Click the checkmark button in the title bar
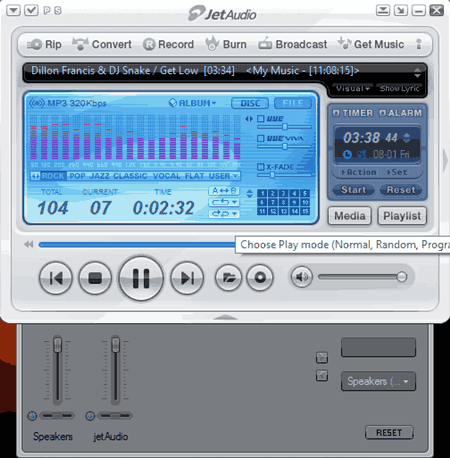The image size is (450, 458). [31, 10]
